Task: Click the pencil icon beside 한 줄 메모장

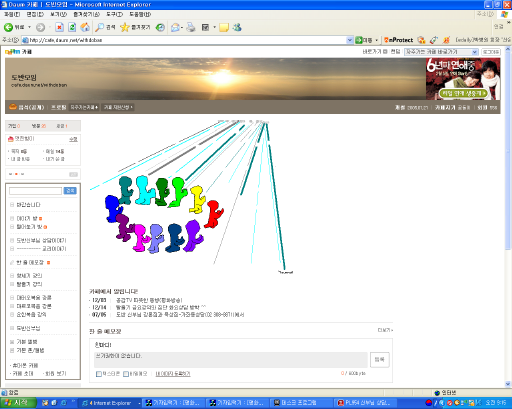Action: (12, 263)
